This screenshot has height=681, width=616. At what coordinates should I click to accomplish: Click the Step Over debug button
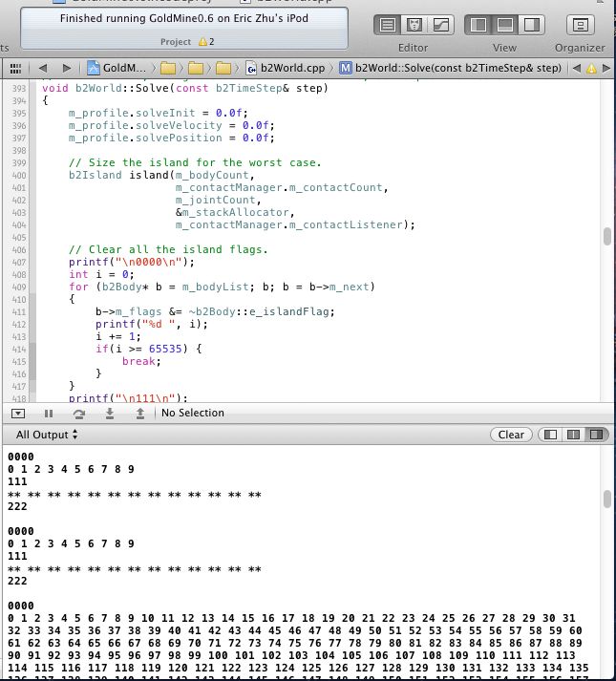point(78,414)
